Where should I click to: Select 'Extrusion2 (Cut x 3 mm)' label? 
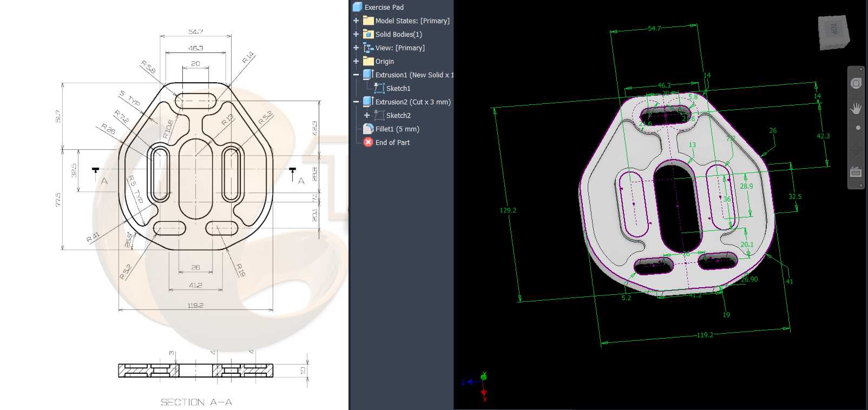413,102
